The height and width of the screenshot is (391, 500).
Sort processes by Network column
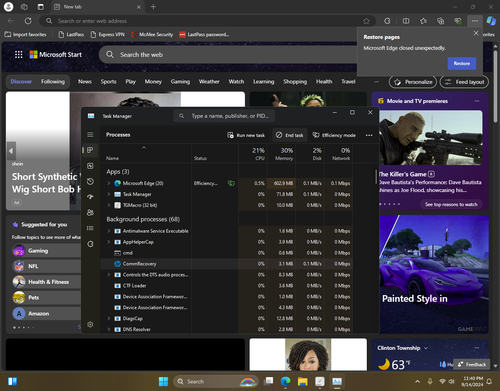(x=338, y=154)
